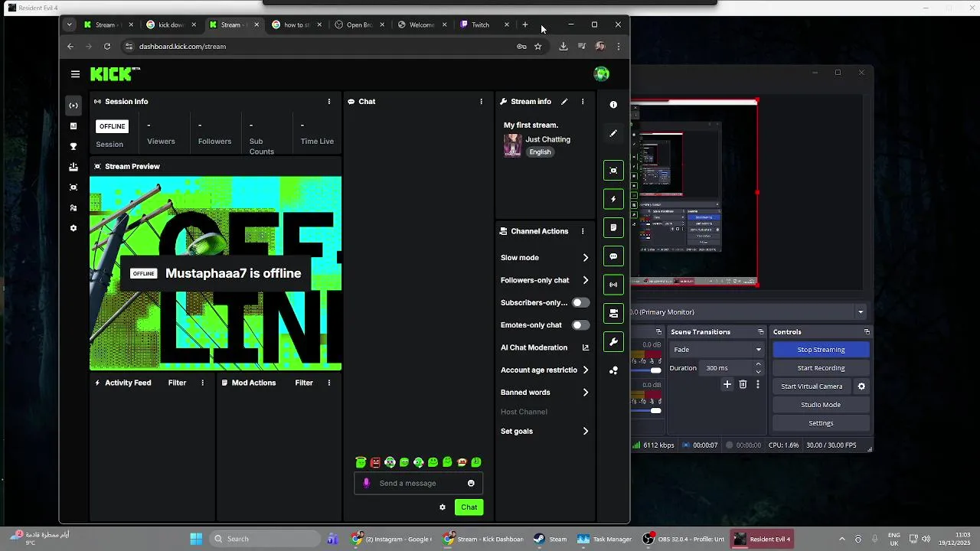The width and height of the screenshot is (980, 551).
Task: Click the Windows taskbar search box
Action: 264,539
